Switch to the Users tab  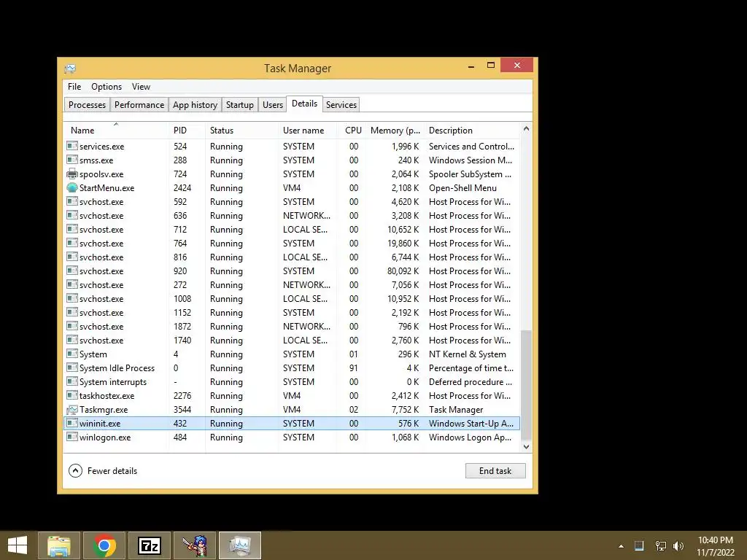point(273,105)
